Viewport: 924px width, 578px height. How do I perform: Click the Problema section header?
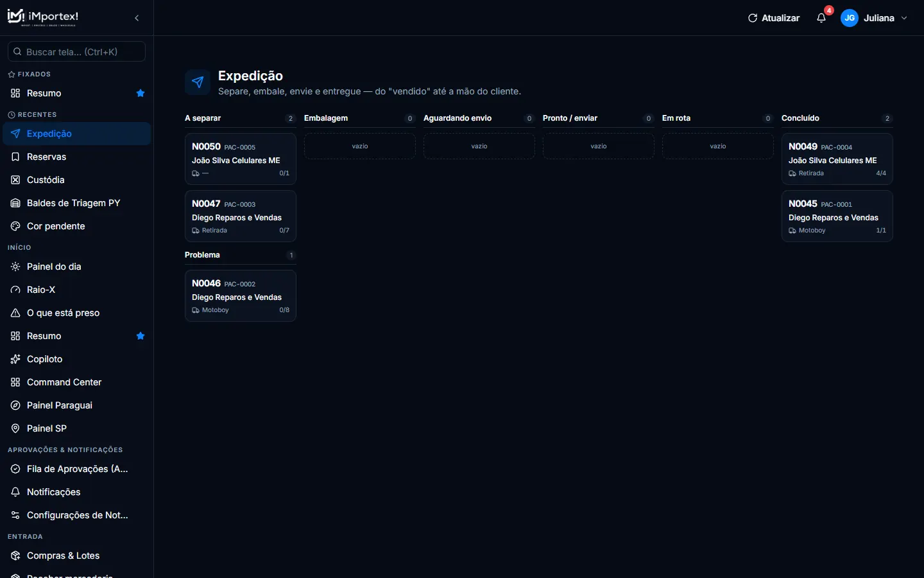tap(202, 255)
